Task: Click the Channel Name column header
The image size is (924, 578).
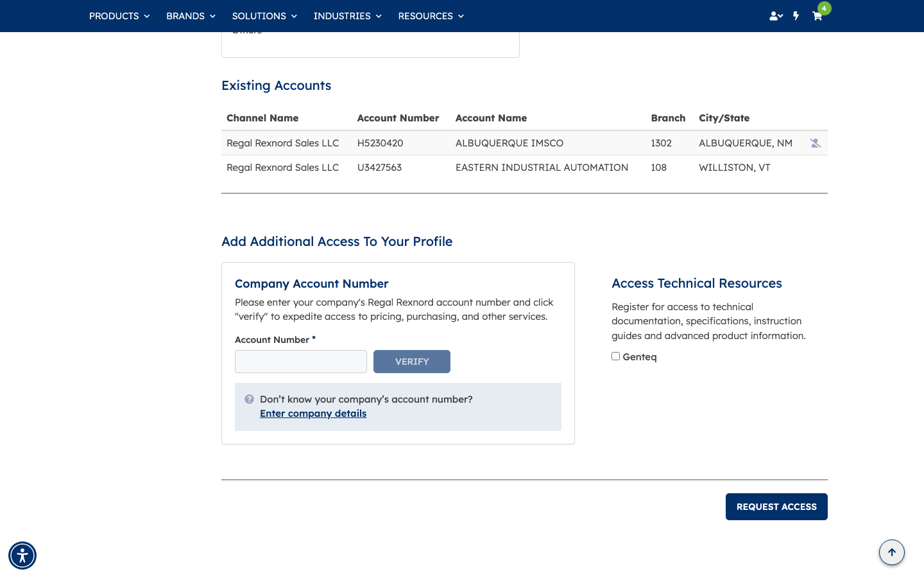Action: (262, 118)
